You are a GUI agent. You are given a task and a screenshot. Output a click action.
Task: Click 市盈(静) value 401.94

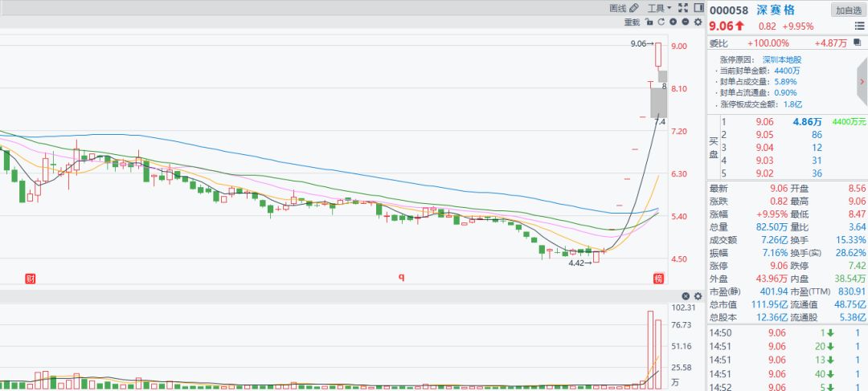tap(773, 291)
